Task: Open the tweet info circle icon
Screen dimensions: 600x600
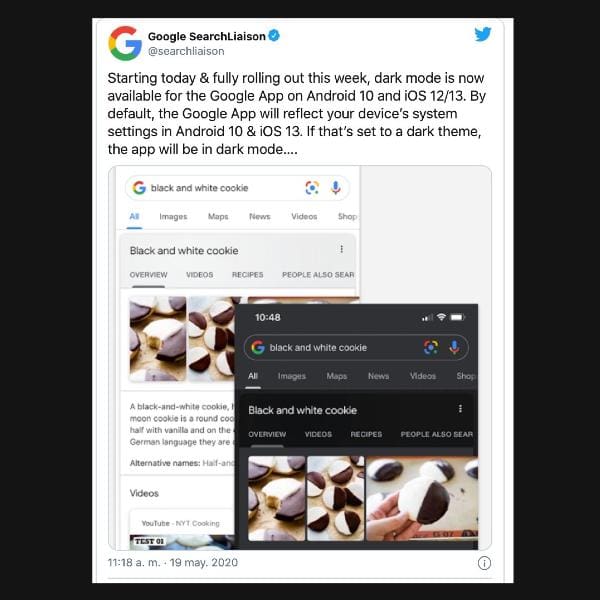Action: [484, 563]
